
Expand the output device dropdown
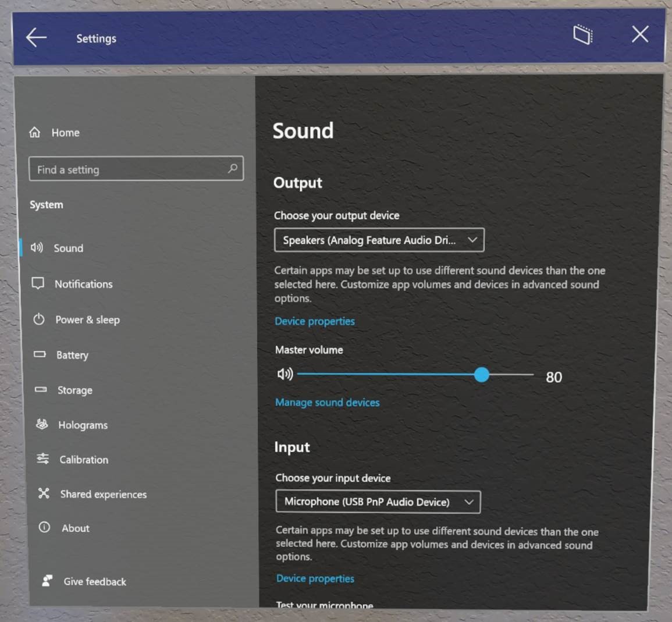click(x=379, y=240)
